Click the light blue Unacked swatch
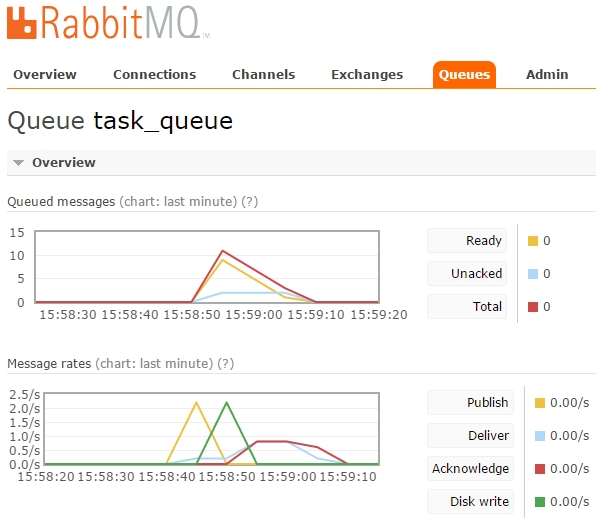The image size is (596, 520). click(533, 274)
